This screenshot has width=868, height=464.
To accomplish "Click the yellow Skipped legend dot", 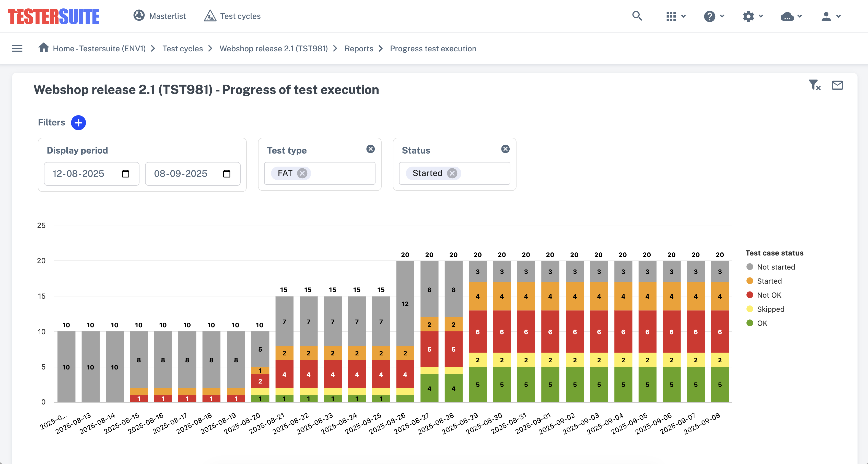I will [750, 309].
